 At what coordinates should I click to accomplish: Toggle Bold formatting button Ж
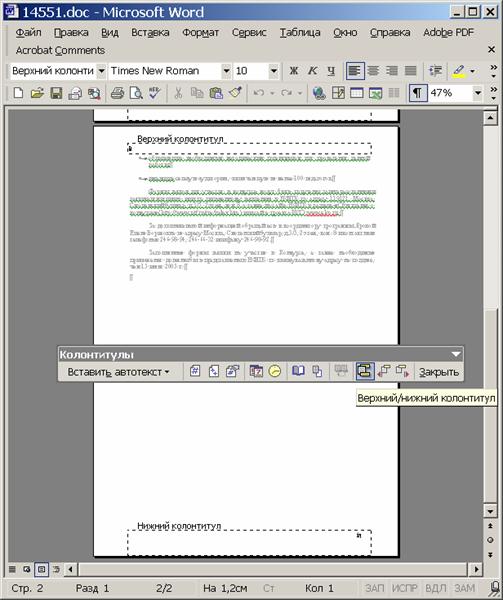click(x=294, y=71)
